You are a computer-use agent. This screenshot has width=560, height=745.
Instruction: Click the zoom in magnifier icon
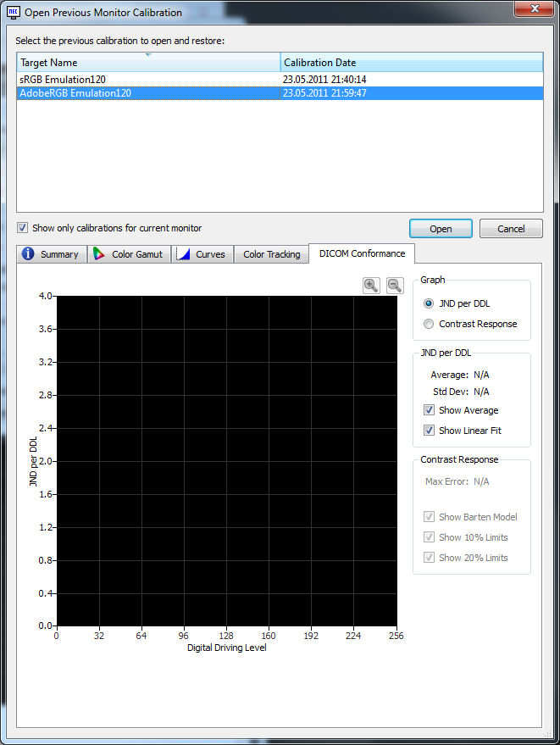[x=371, y=286]
